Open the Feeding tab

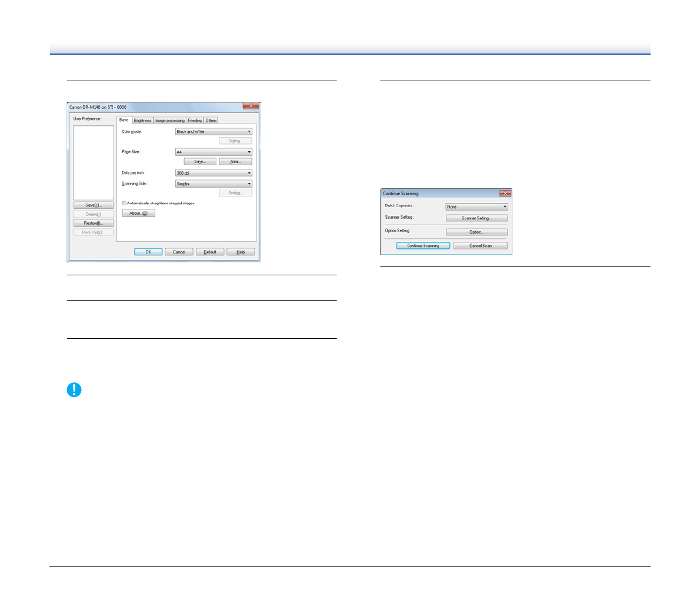(x=195, y=121)
